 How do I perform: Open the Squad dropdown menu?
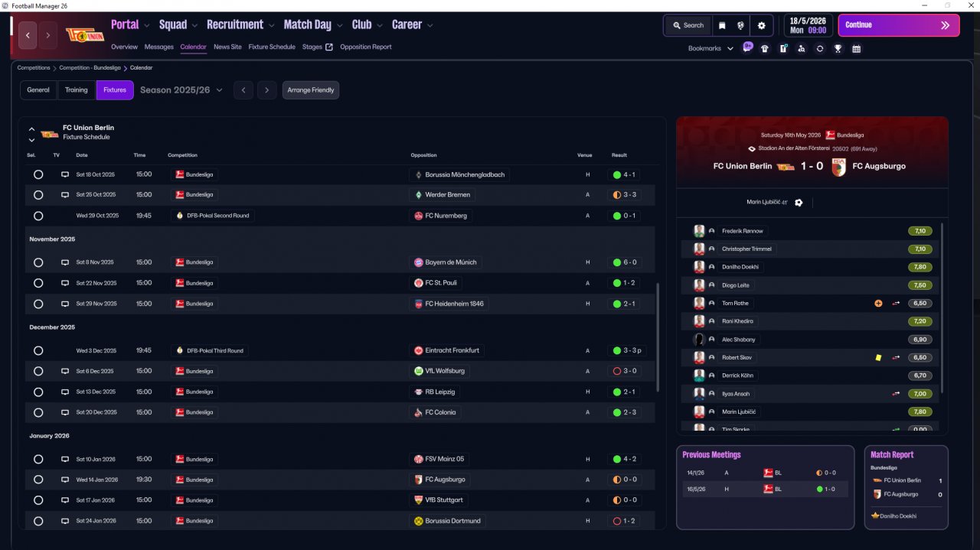[178, 24]
